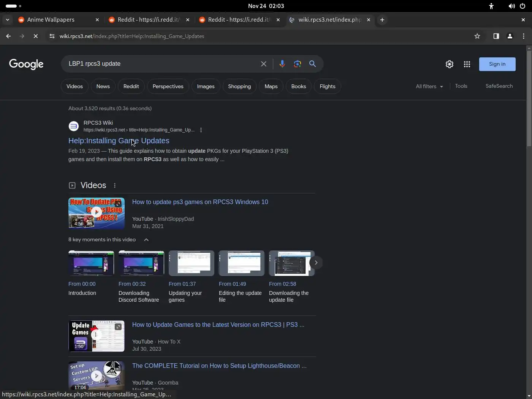The width and height of the screenshot is (532, 399).
Task: Go back to the previous page
Action: pos(8,36)
